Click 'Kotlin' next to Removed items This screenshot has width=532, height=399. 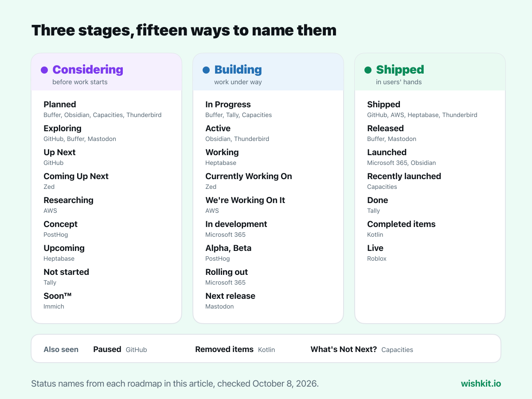[266, 350]
